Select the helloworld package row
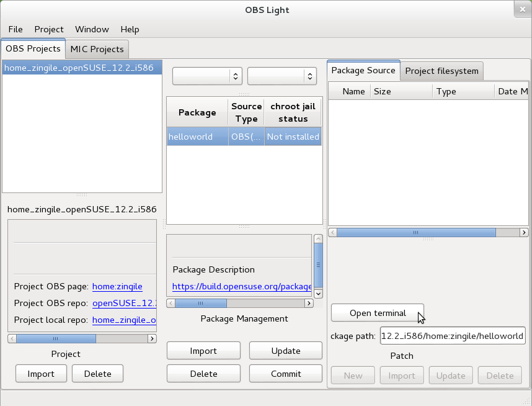 197,136
